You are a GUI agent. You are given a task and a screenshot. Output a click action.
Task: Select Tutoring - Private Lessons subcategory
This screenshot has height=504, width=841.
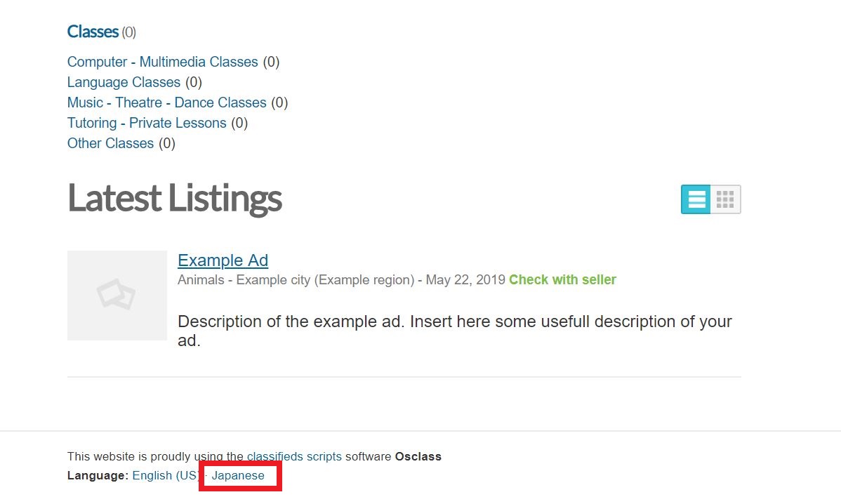[147, 123]
